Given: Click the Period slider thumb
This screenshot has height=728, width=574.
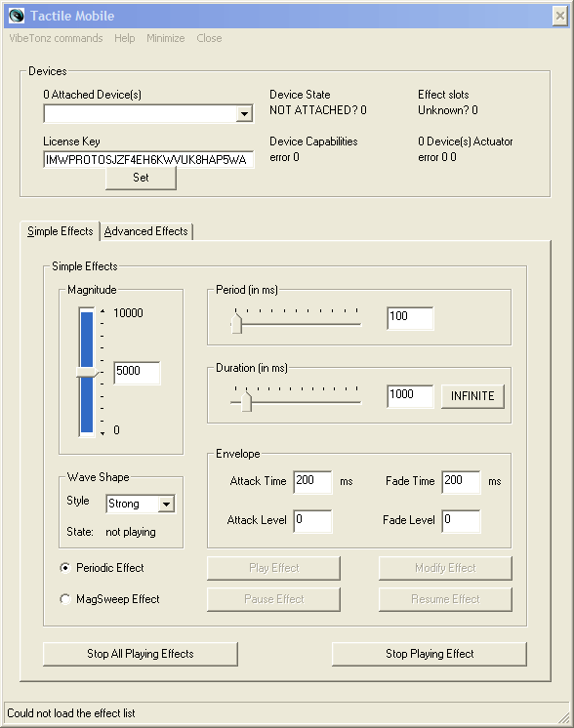Looking at the screenshot, I should 237,324.
